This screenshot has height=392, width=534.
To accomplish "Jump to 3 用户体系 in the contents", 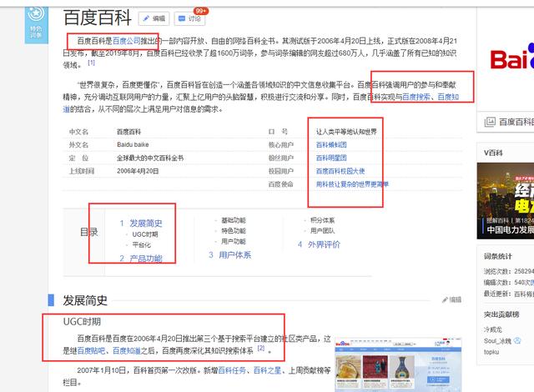I will pyautogui.click(x=230, y=255).
